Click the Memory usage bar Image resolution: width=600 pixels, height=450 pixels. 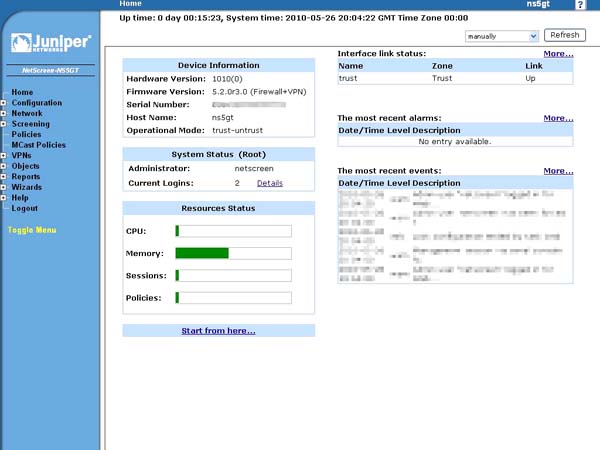(x=233, y=253)
